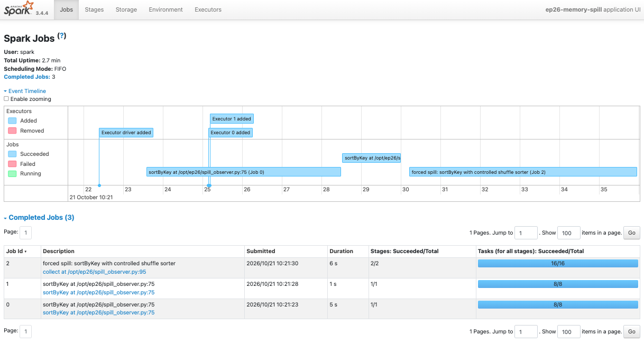The height and width of the screenshot is (344, 644).
Task: Click 'forced spill: sortByKey with controlled shuffle sorter' description
Action: click(109, 263)
